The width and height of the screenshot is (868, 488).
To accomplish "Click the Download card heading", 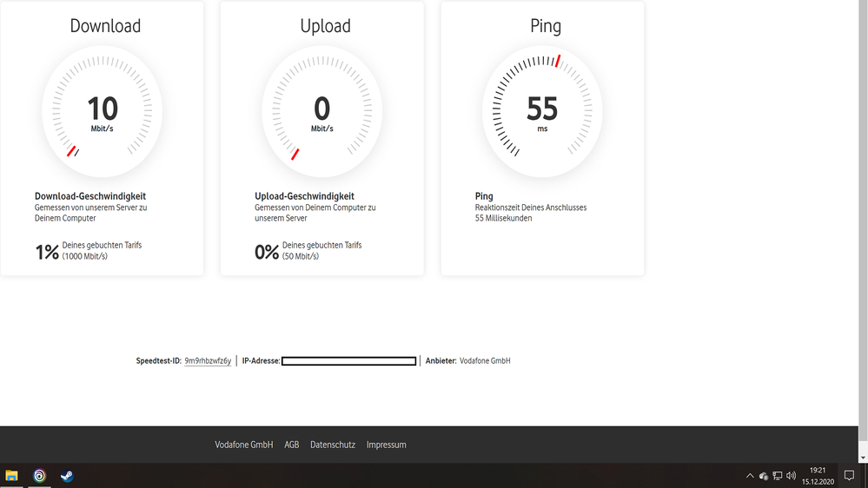I will (x=105, y=26).
